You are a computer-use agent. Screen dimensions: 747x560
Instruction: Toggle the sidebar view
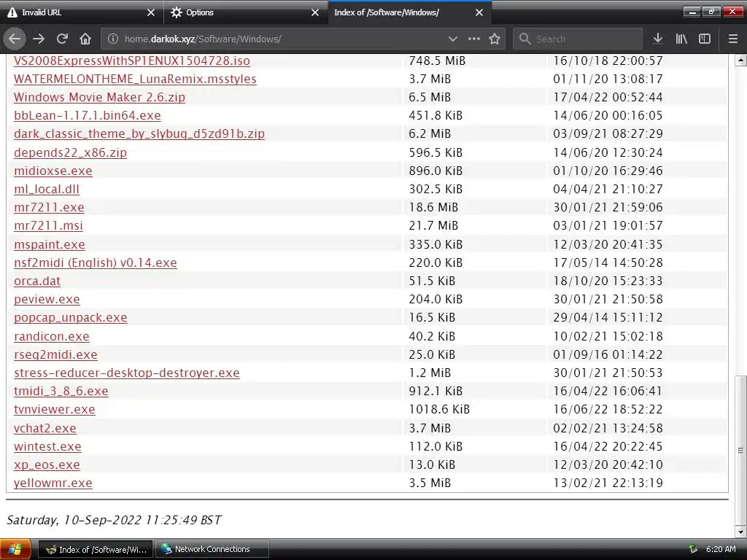point(705,39)
